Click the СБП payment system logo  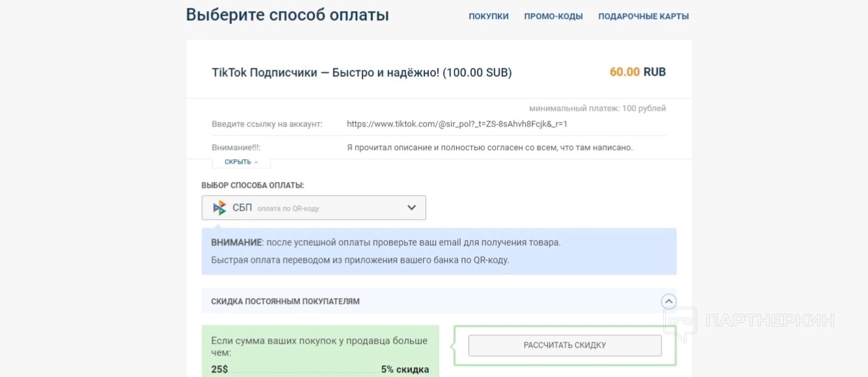tap(220, 208)
